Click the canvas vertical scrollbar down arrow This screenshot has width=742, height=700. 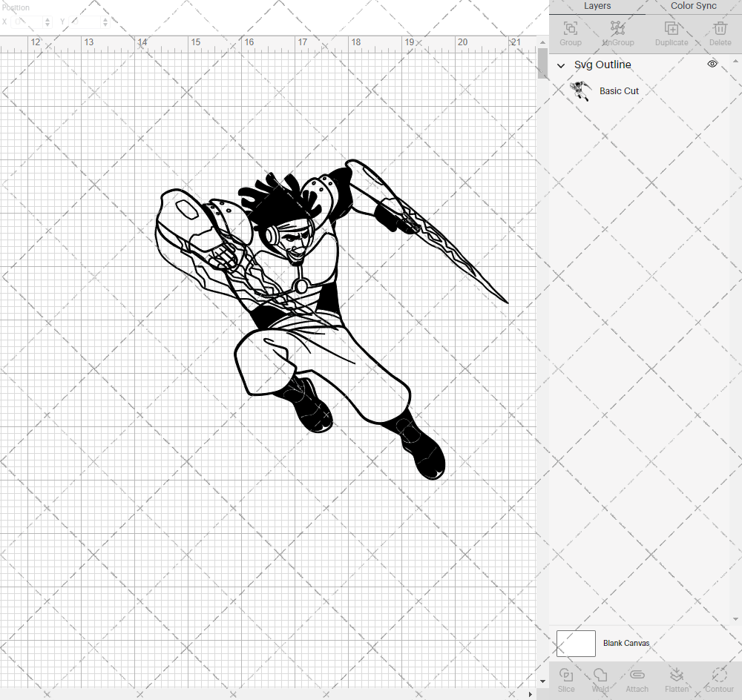542,681
